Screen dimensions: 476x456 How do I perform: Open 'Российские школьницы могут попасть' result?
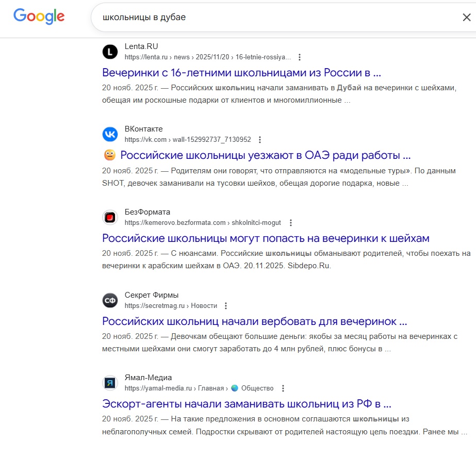(266, 238)
